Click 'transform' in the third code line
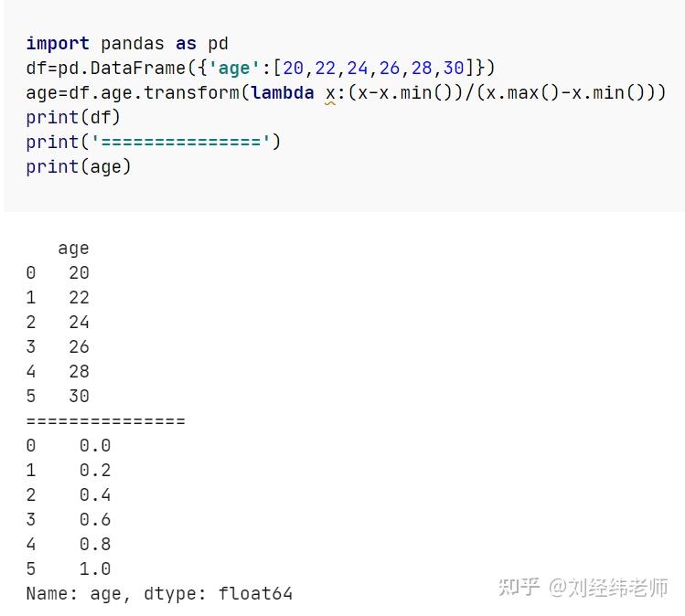 pos(191,92)
